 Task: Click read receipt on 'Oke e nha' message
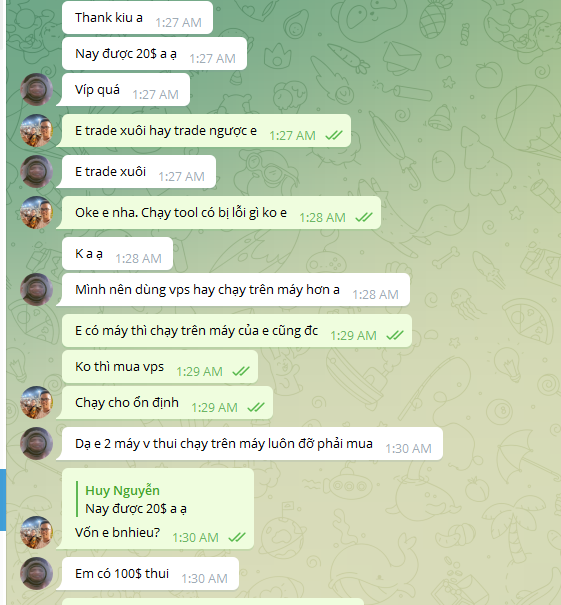[x=364, y=217]
